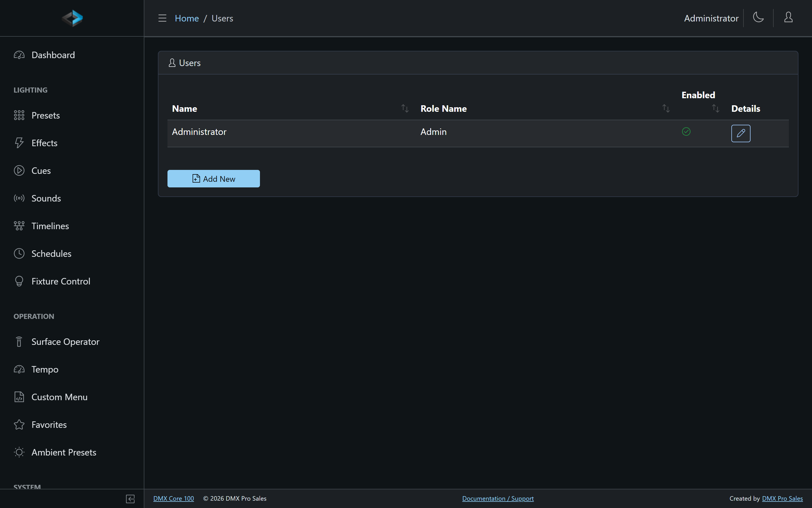Click the Custom Menu code-file icon

[19, 397]
